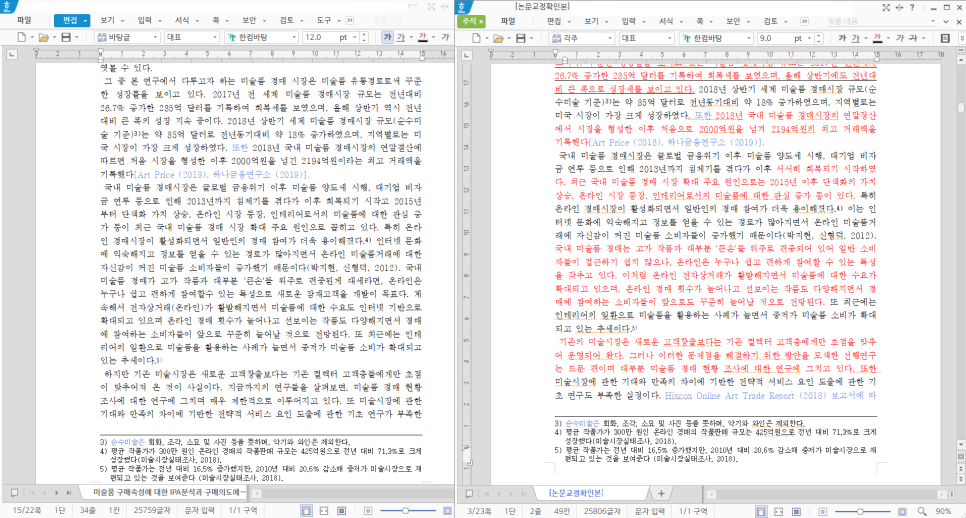This screenshot has width=966, height=518.
Task: Click Save icon in right window toolbar
Action: coord(521,38)
